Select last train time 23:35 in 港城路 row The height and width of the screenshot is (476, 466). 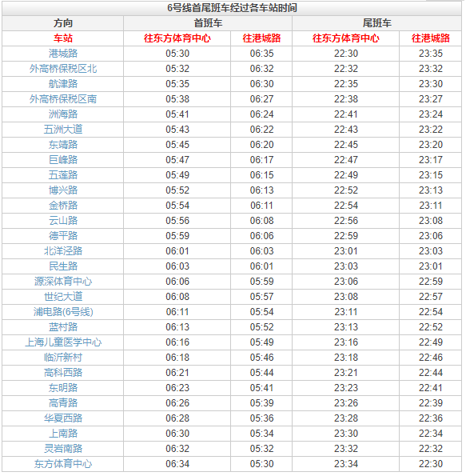(431, 54)
